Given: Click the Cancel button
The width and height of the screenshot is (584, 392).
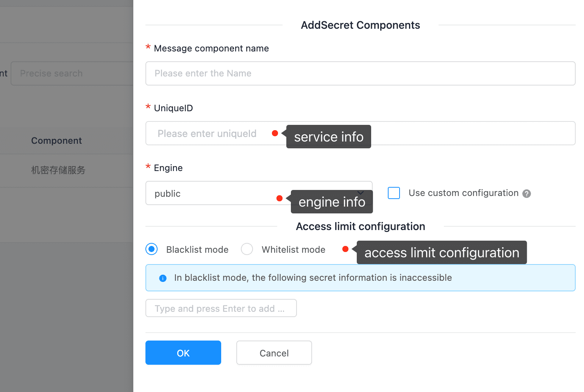Looking at the screenshot, I should pyautogui.click(x=274, y=353).
